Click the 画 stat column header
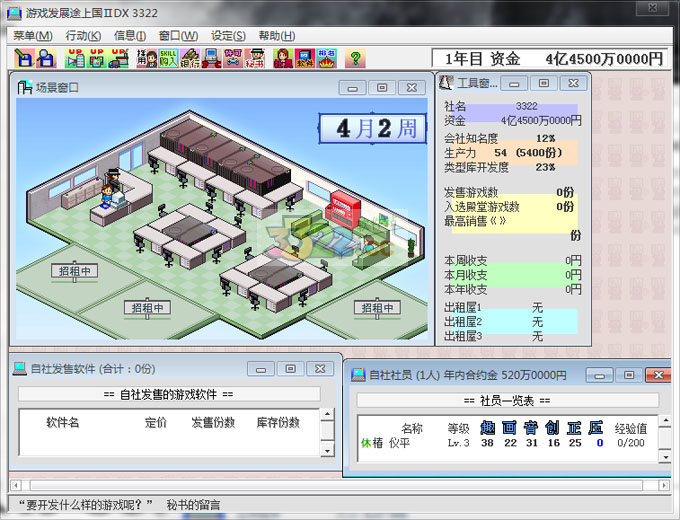This screenshot has width=680, height=520. pyautogui.click(x=509, y=428)
